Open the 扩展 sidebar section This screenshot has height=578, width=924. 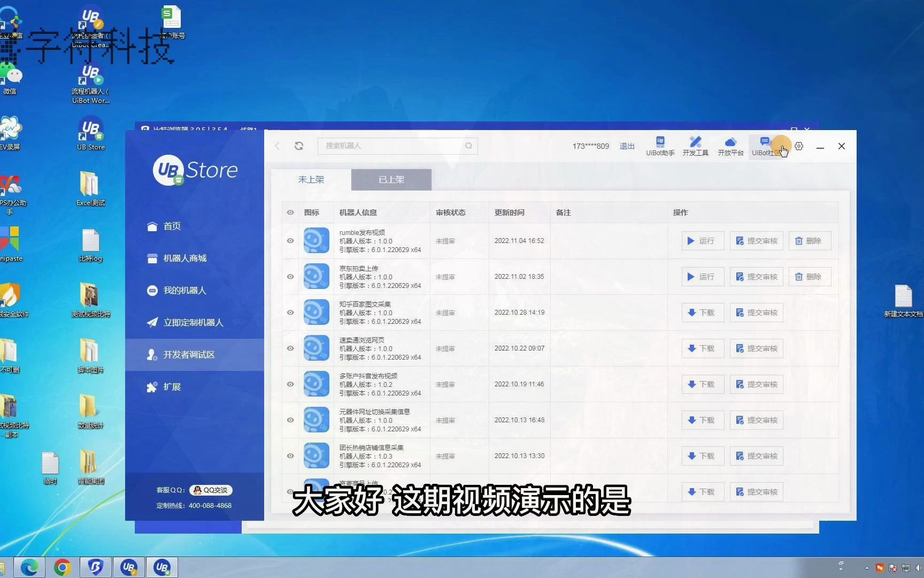[x=172, y=386]
